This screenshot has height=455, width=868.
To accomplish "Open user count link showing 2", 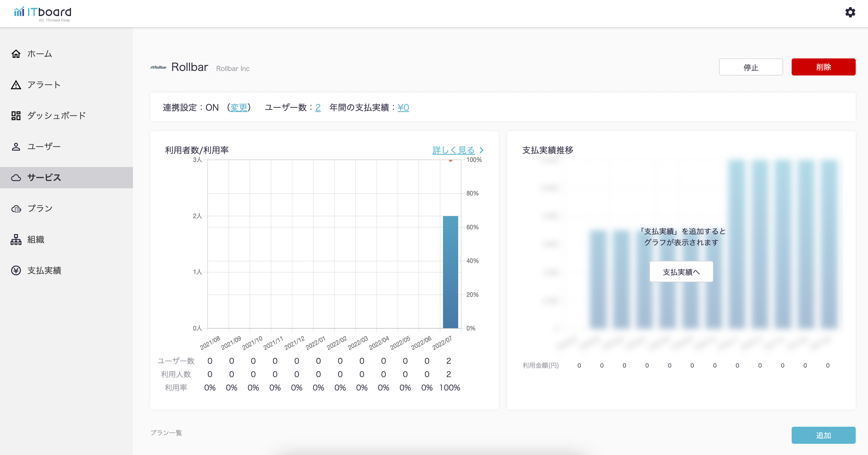I will coord(318,107).
